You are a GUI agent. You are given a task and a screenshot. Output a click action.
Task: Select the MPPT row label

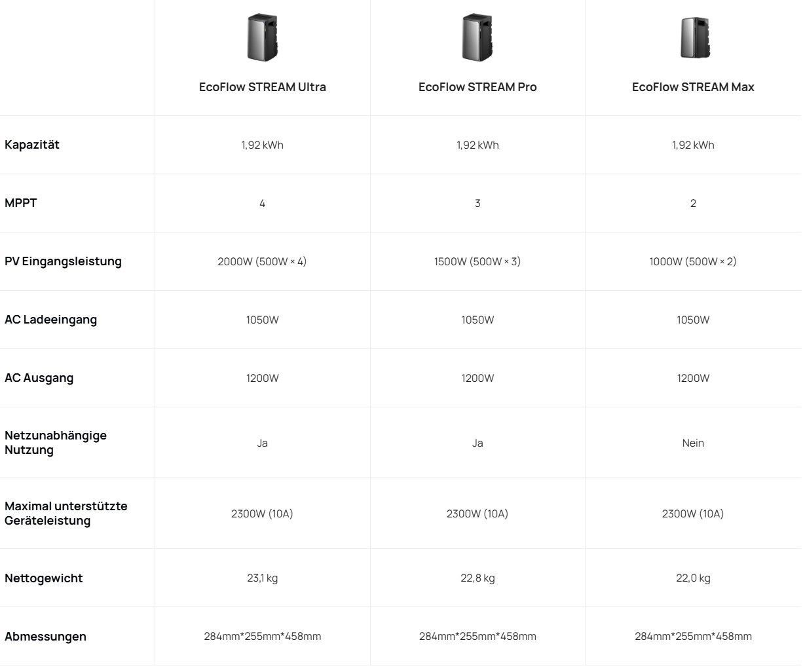coord(21,203)
